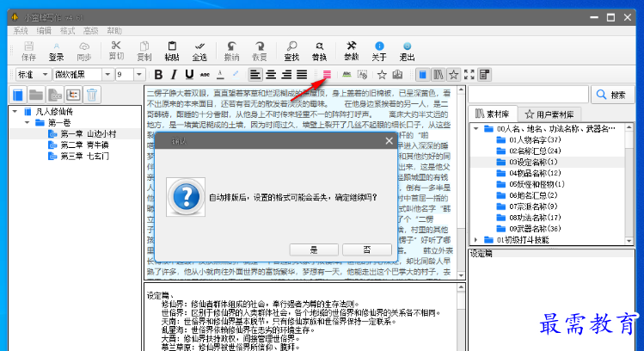Open the 参数 settings tool
644x351 pixels.
tap(351, 51)
